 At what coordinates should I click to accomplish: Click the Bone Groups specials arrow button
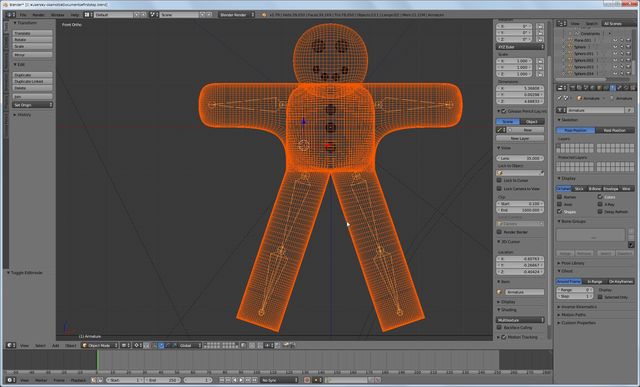(631, 245)
